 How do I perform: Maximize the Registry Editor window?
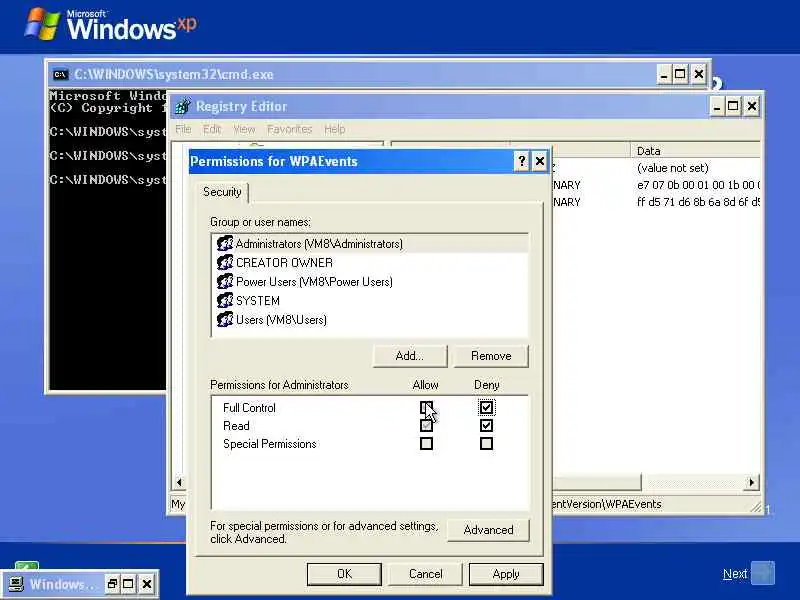point(733,107)
